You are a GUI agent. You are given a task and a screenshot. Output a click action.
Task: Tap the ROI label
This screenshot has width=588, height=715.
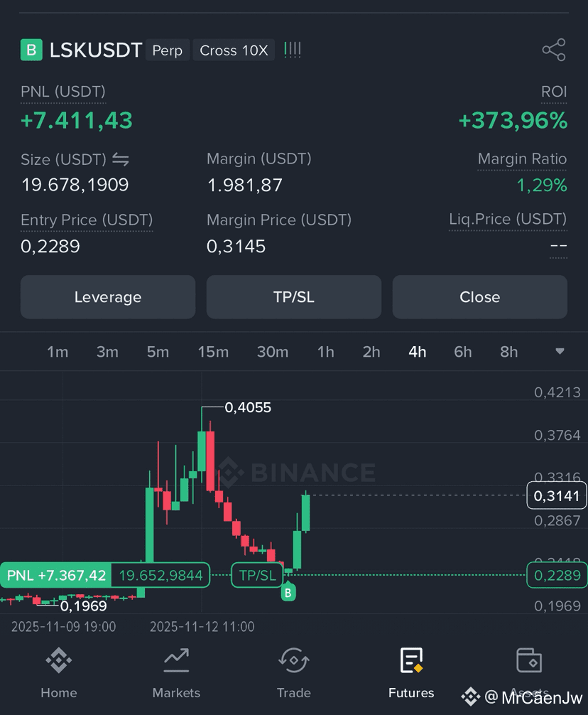(x=554, y=92)
